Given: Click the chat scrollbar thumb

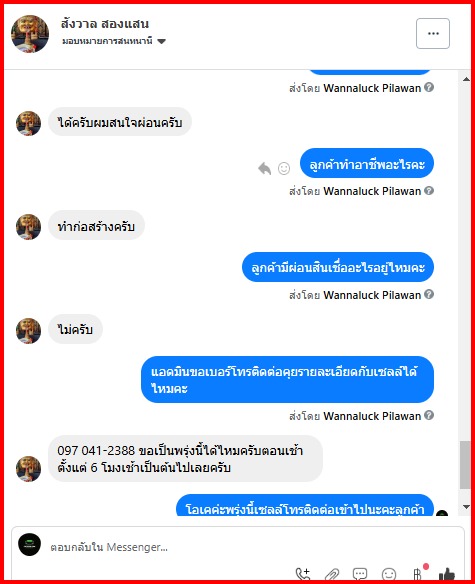Looking at the screenshot, I should pos(465,465).
